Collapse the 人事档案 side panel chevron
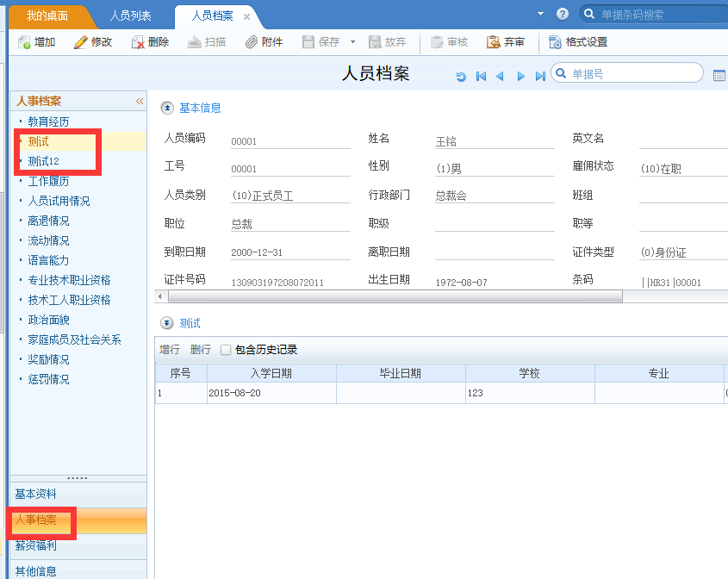The width and height of the screenshot is (728, 579). pos(140,101)
